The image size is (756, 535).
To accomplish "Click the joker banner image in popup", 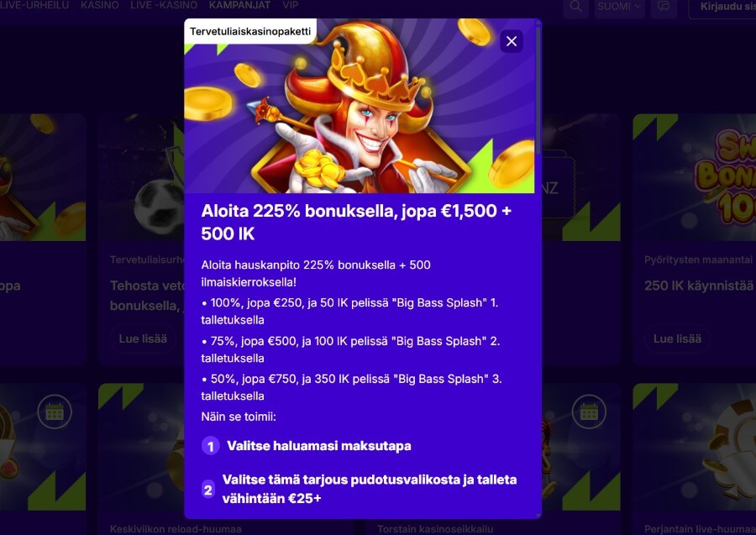I will coord(360,106).
